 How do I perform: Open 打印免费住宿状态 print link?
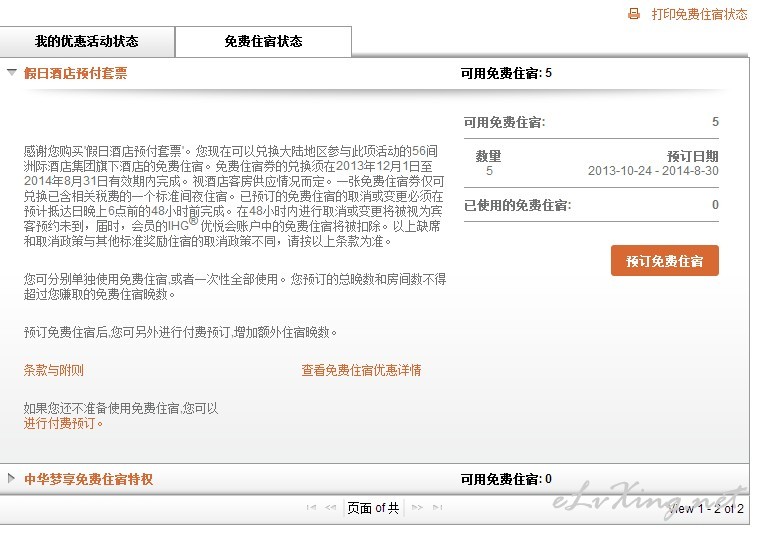(699, 14)
